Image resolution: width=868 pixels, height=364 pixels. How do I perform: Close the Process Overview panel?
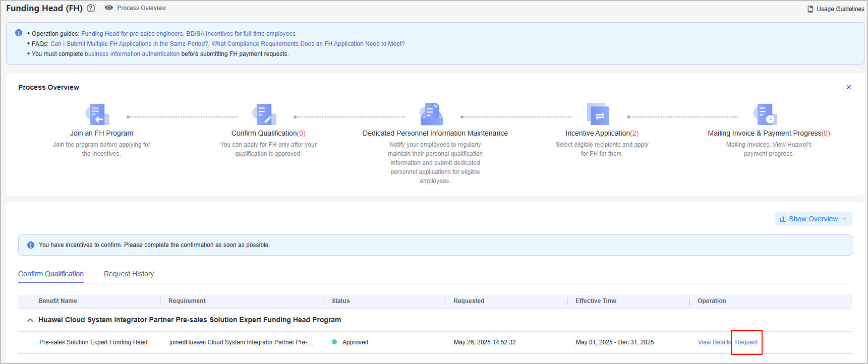(x=848, y=87)
